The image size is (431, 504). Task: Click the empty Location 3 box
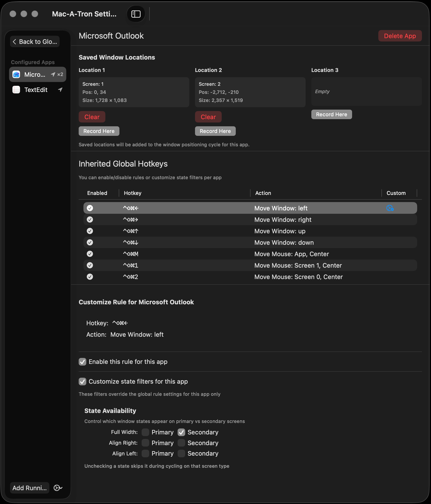366,92
